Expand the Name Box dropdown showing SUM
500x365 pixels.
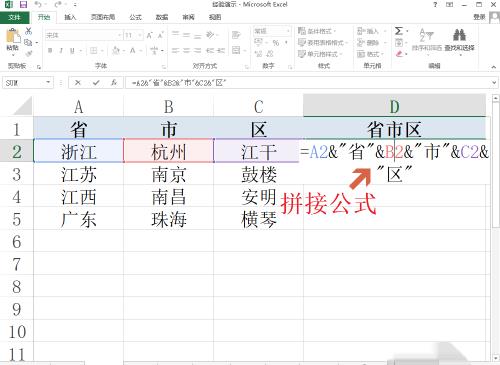48,82
